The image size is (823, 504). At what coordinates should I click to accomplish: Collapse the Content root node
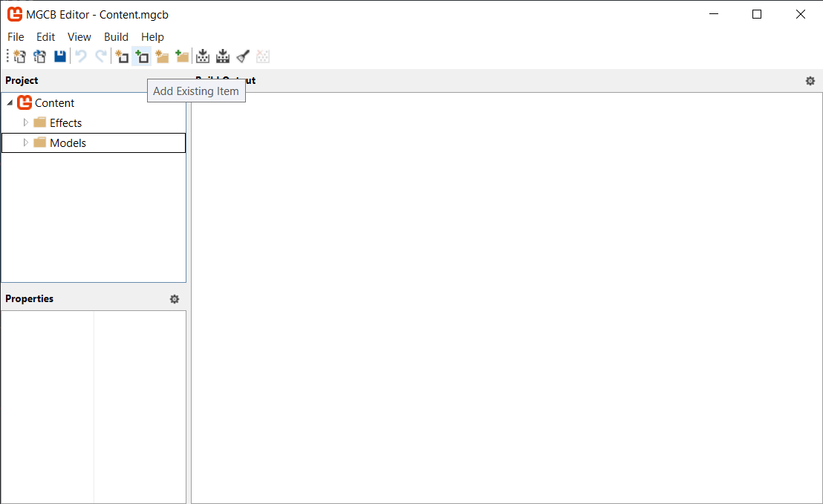(x=10, y=102)
